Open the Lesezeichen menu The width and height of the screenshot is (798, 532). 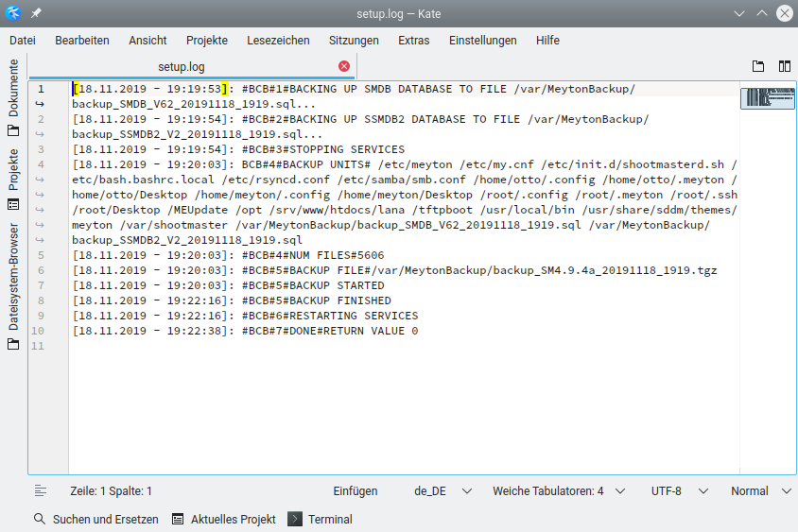pyautogui.click(x=278, y=41)
